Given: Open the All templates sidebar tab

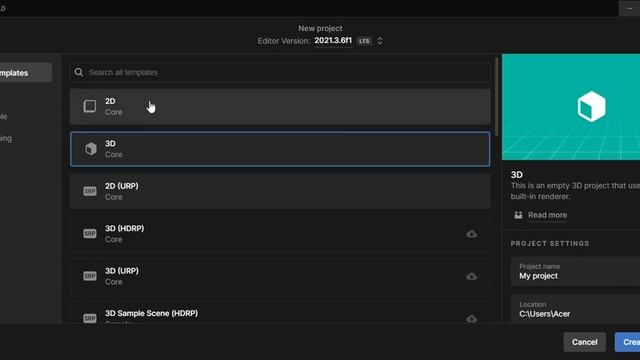Looking at the screenshot, I should 25,73.
